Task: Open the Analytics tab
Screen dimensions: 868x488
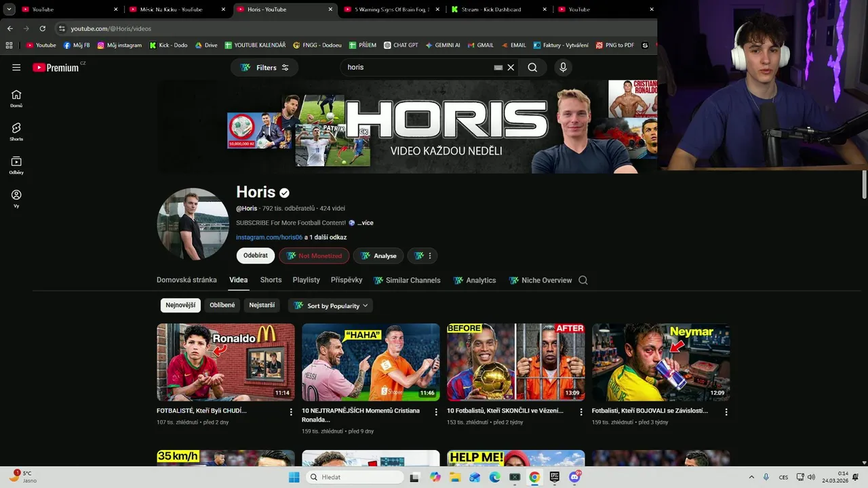Action: pos(474,280)
